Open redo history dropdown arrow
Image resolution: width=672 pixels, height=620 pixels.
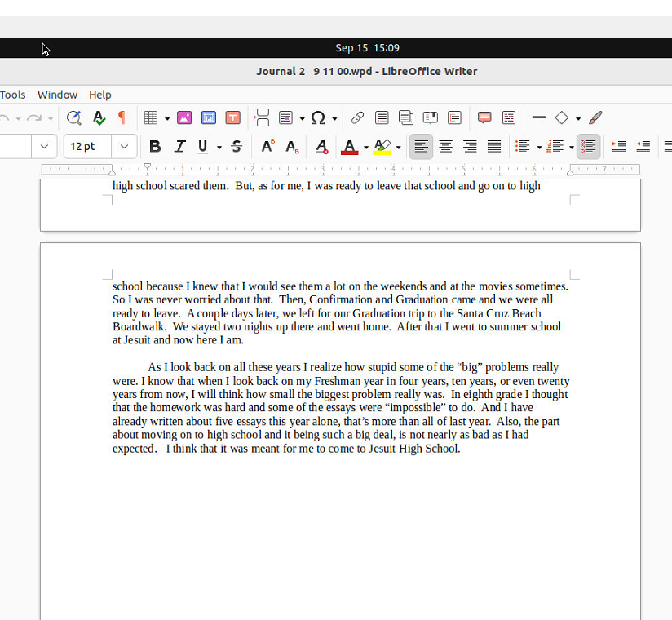pos(50,118)
